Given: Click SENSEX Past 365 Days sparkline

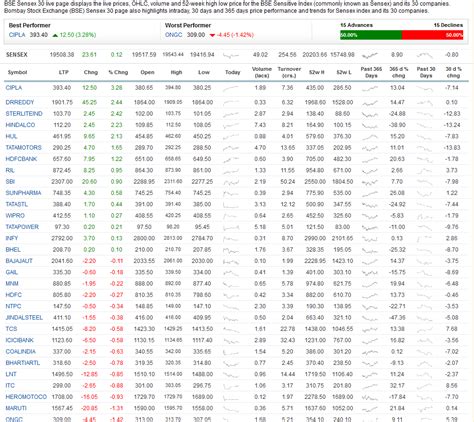Looking at the screenshot, I should click(x=370, y=55).
